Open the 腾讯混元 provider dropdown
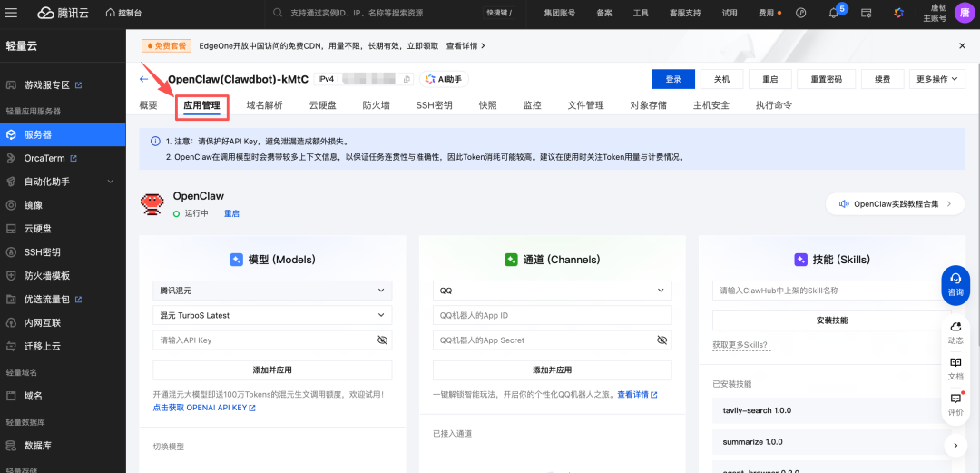 (272, 291)
